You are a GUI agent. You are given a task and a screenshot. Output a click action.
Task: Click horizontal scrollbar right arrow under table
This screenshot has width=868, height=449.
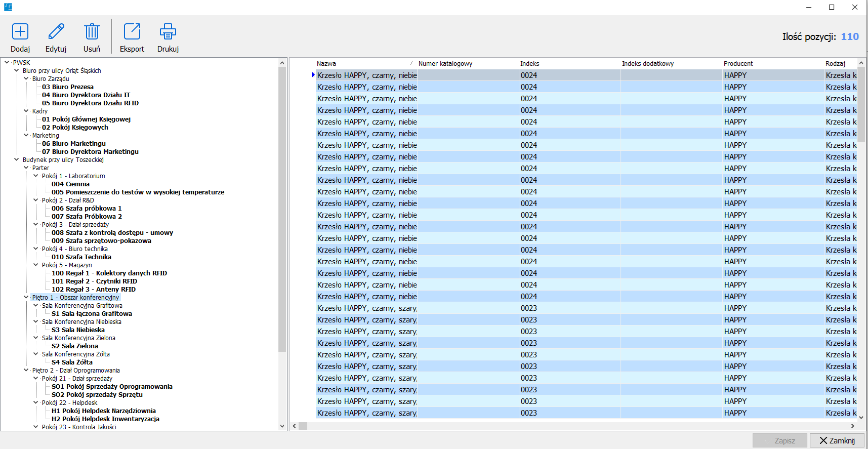coord(853,426)
